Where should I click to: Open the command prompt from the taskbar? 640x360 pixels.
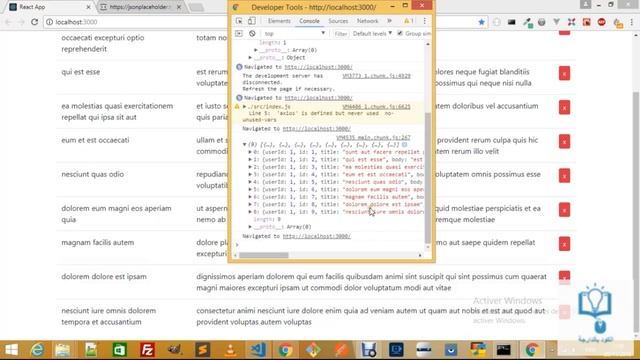click(504, 350)
